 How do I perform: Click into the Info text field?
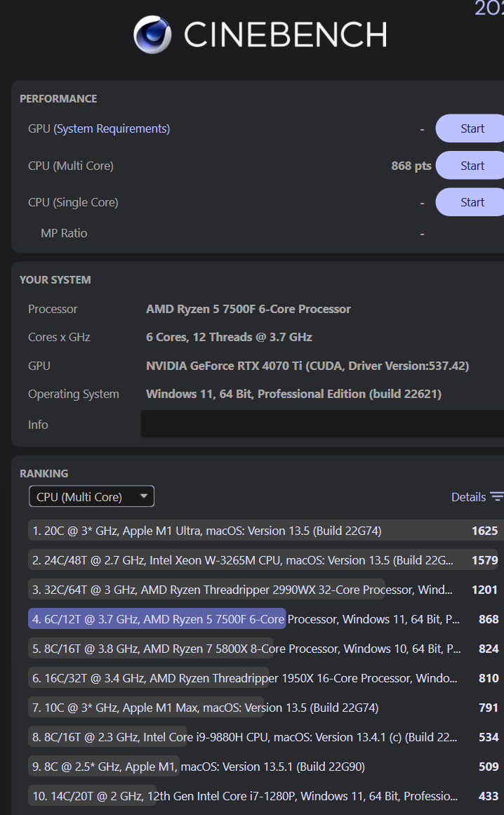tap(321, 425)
